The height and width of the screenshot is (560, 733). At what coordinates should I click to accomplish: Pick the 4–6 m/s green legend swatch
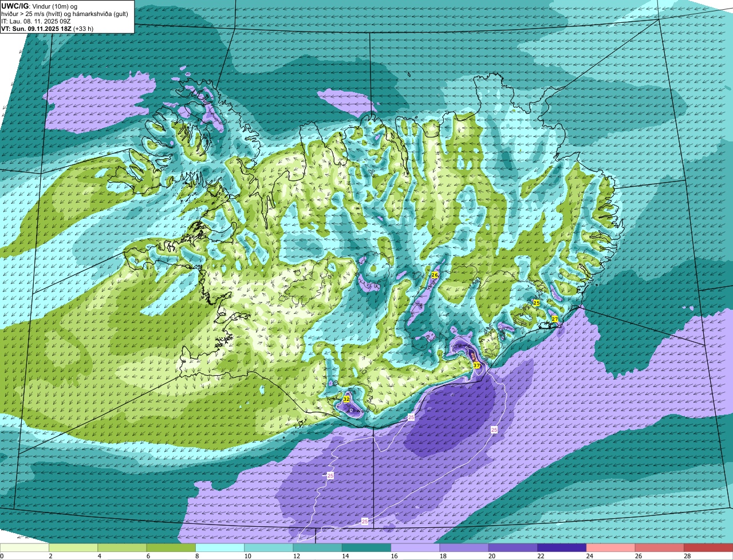coord(122,547)
